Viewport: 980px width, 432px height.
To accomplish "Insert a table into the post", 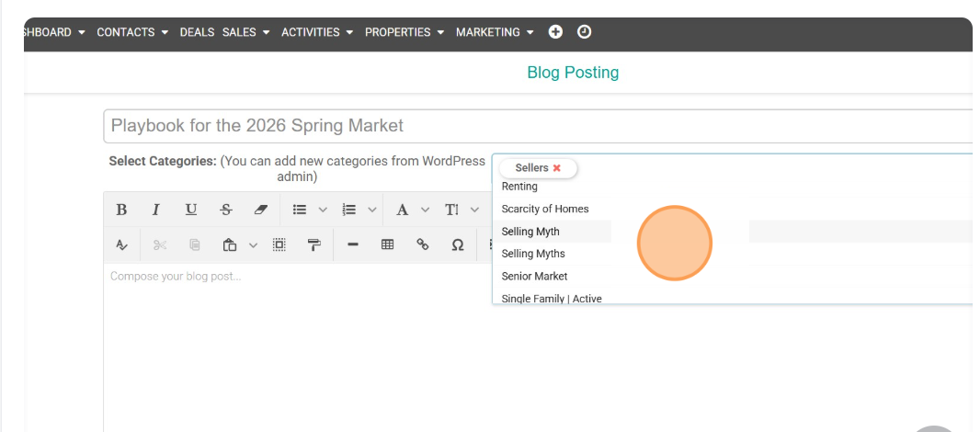I will (387, 244).
